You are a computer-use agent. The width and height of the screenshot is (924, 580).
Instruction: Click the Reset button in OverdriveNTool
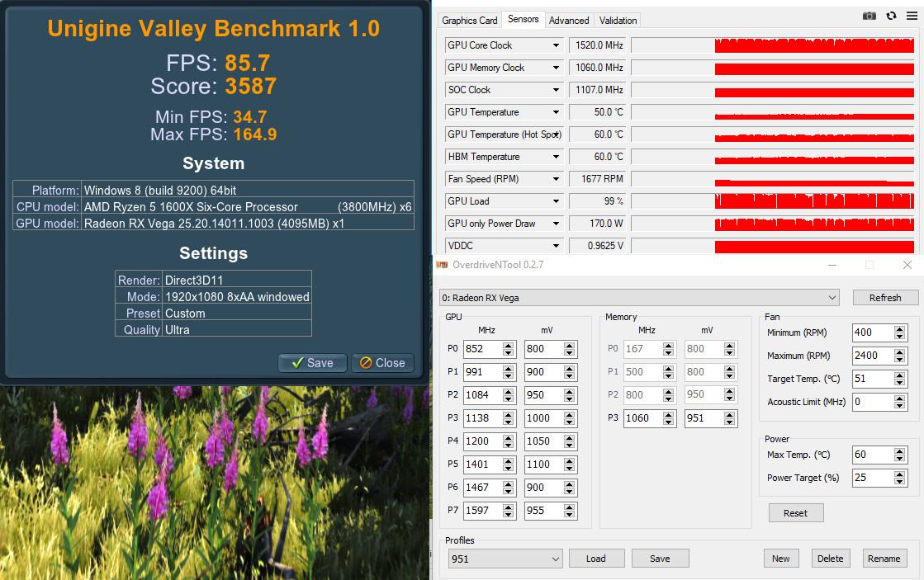[x=795, y=513]
